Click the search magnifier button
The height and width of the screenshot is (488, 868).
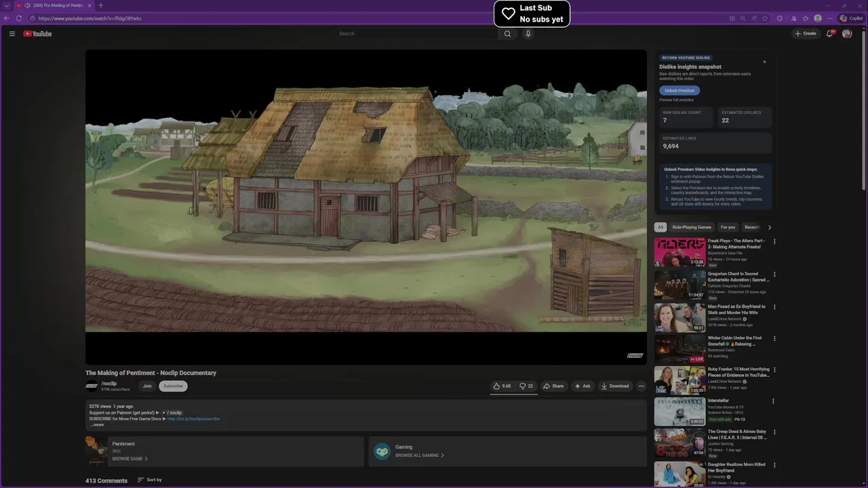click(507, 33)
